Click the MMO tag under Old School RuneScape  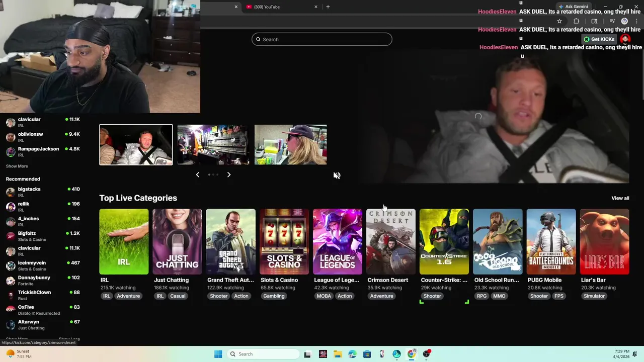click(x=499, y=296)
